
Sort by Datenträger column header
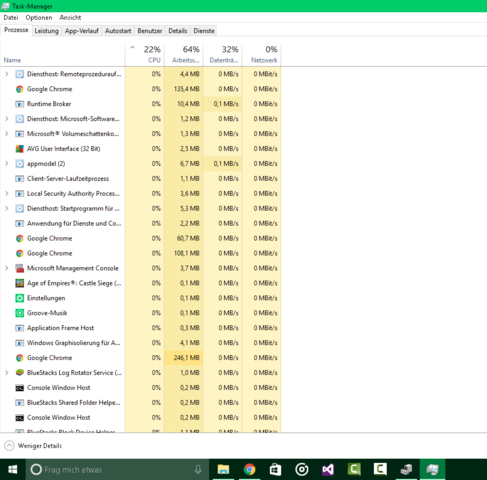tap(223, 55)
